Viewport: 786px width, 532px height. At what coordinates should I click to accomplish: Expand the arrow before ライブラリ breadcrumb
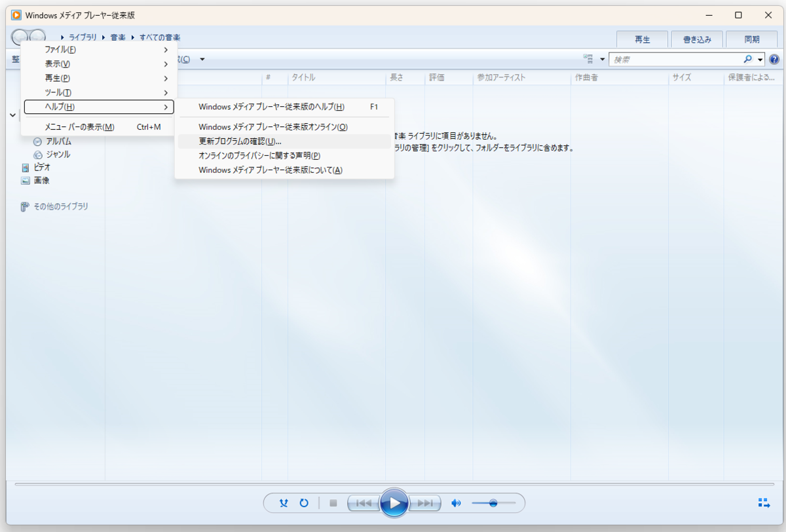(x=62, y=38)
